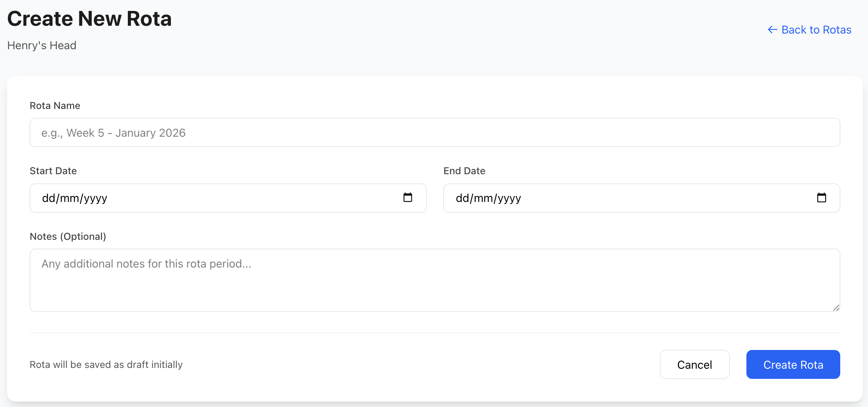Click the Rota Name label
This screenshot has width=868, height=407.
click(x=55, y=105)
